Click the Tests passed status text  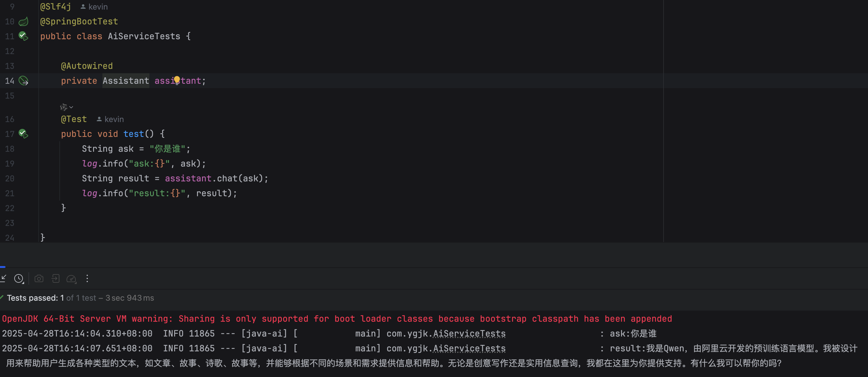pos(35,298)
